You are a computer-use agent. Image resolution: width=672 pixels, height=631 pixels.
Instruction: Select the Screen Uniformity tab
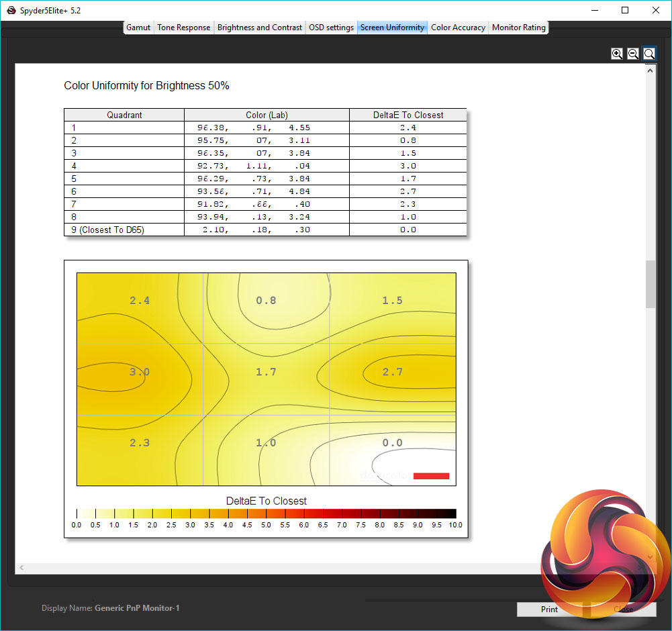[x=392, y=28]
